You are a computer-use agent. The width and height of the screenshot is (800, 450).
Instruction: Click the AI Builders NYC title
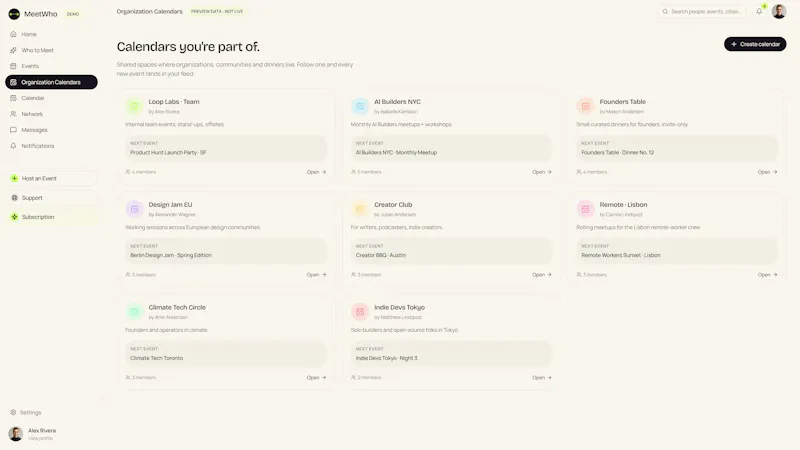(x=397, y=102)
